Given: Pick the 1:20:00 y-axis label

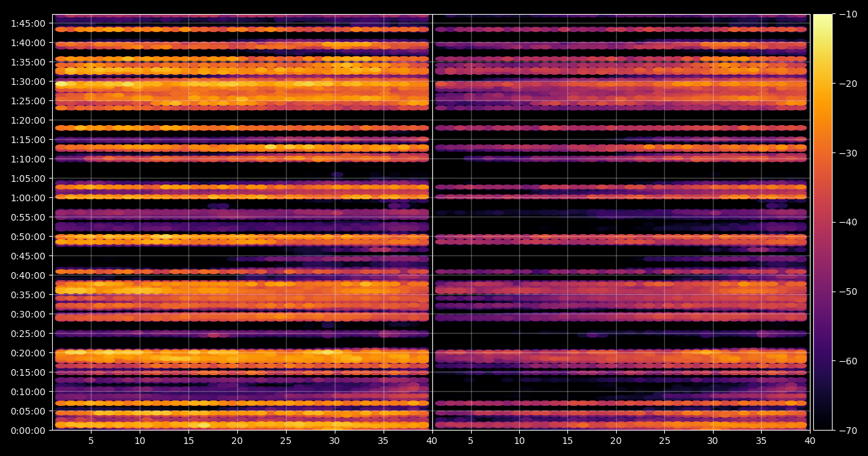Looking at the screenshot, I should (28, 120).
